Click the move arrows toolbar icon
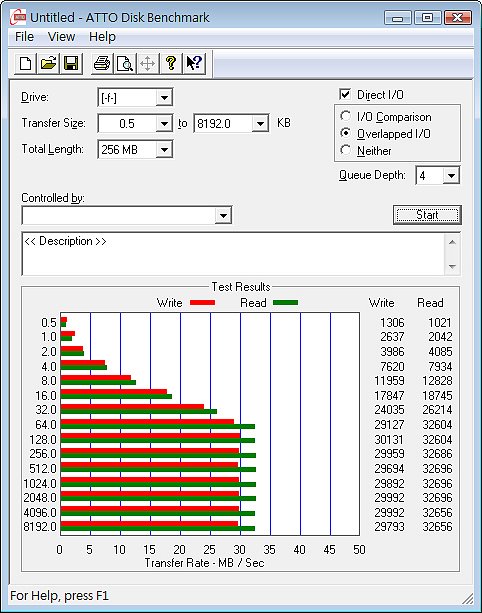 147,63
